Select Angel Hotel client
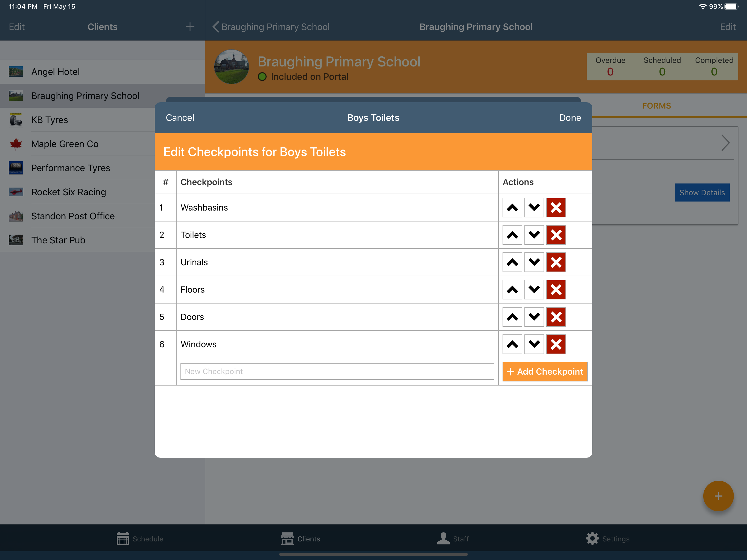Image resolution: width=747 pixels, height=560 pixels. 102,72
